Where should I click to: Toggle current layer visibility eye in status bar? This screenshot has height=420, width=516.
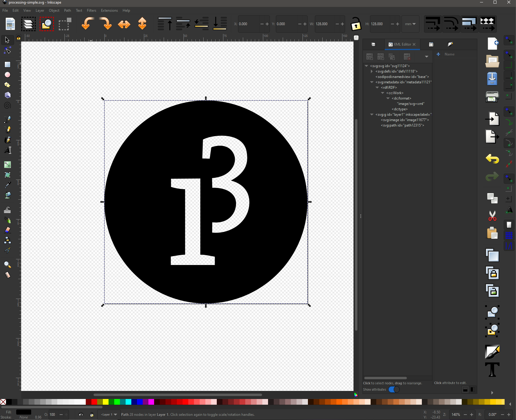[x=80, y=415]
